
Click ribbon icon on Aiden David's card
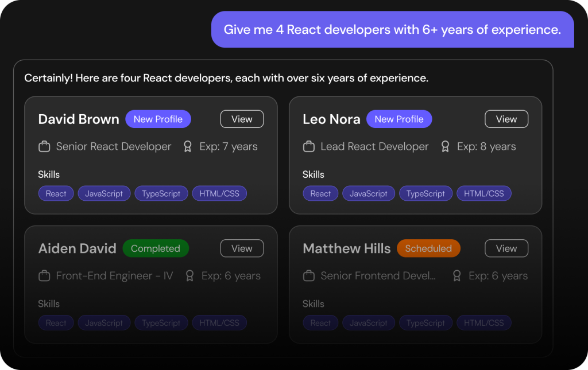189,275
